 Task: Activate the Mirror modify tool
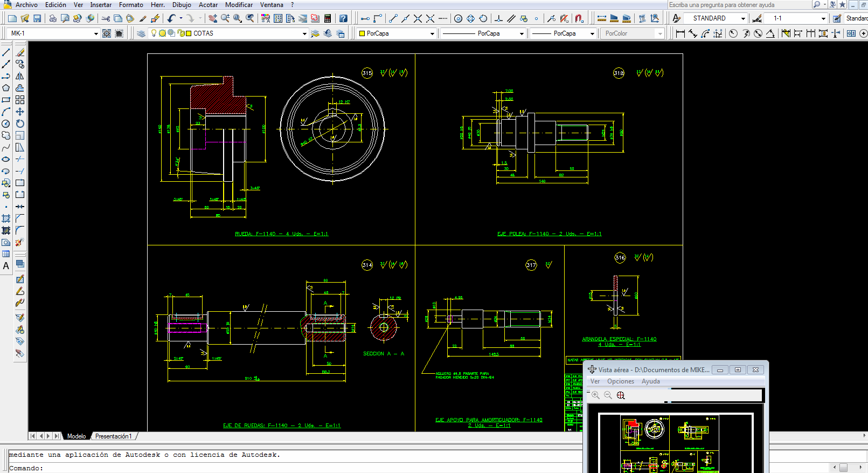[20, 76]
